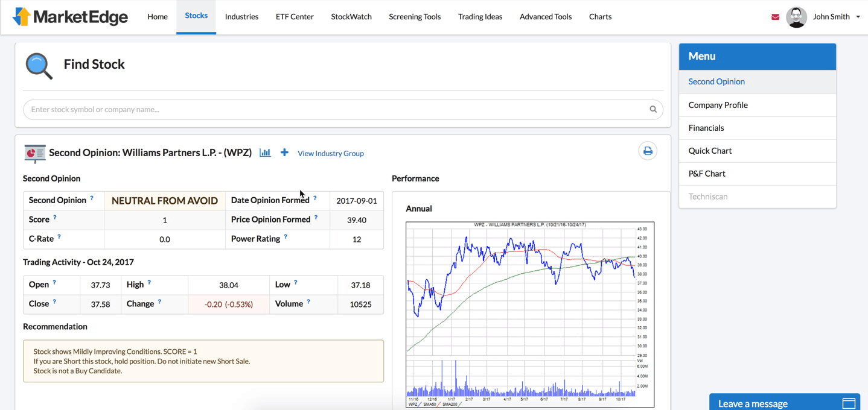
Task: Click the search magnifier in the stock field
Action: 653,110
